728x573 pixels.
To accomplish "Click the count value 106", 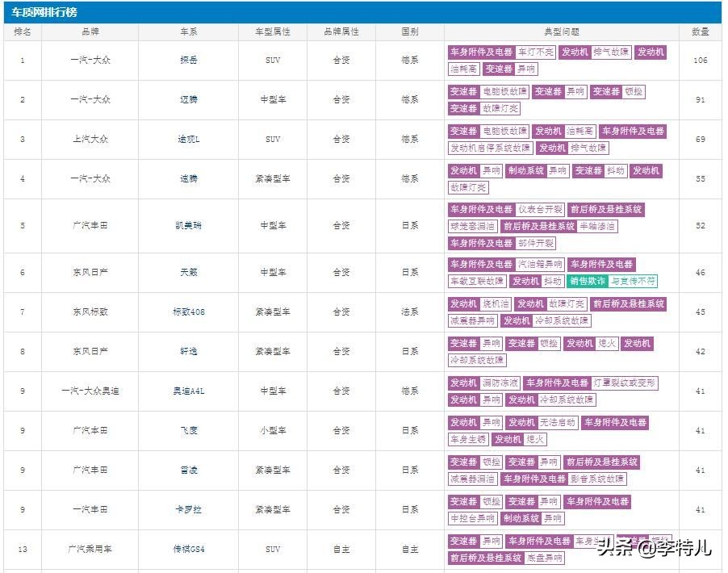I will [700, 60].
